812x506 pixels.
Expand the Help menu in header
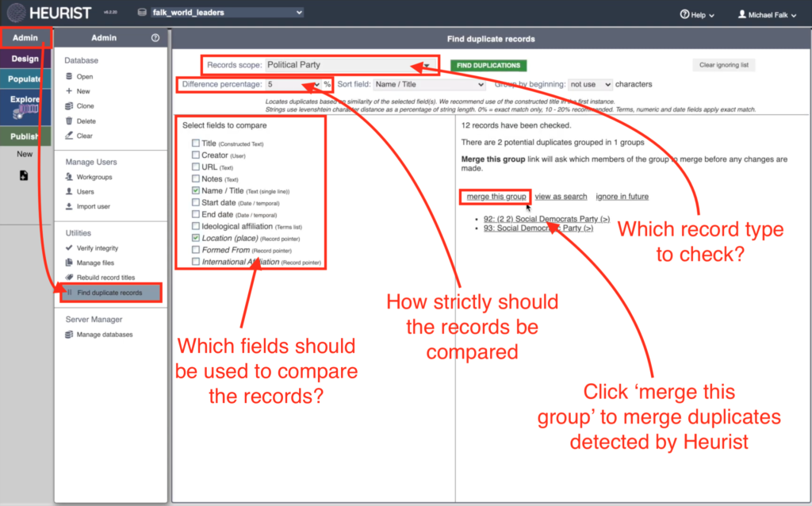697,15
